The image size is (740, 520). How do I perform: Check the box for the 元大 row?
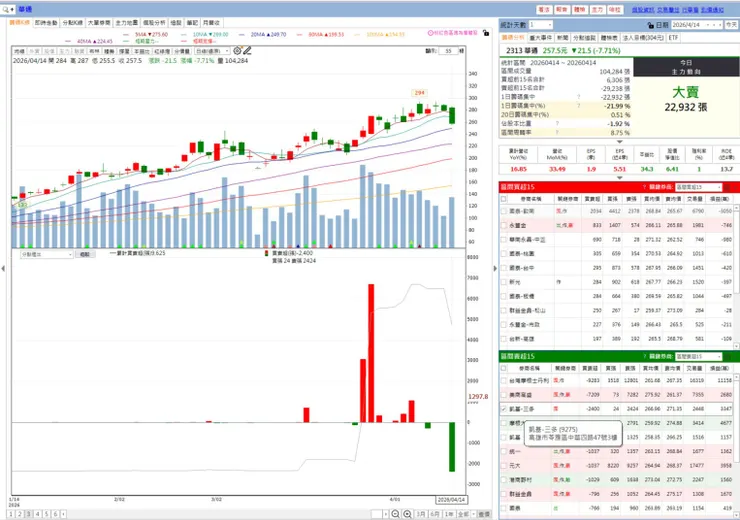click(x=504, y=465)
